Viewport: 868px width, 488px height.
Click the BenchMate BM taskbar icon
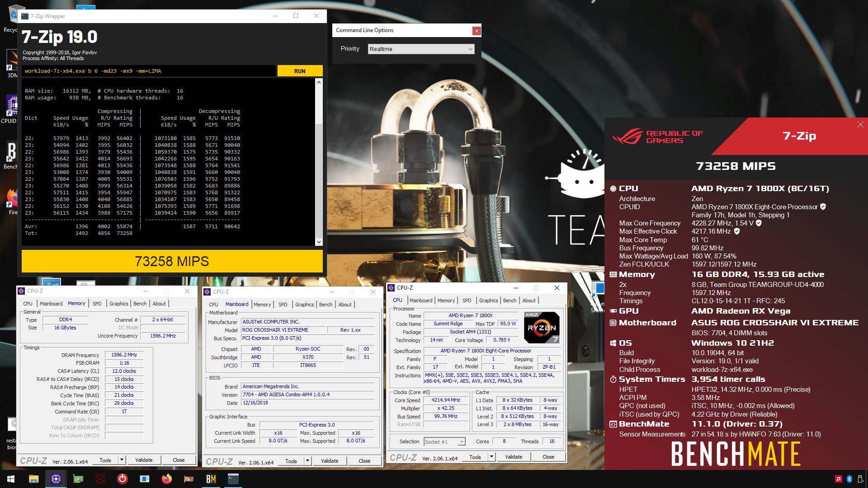211,479
